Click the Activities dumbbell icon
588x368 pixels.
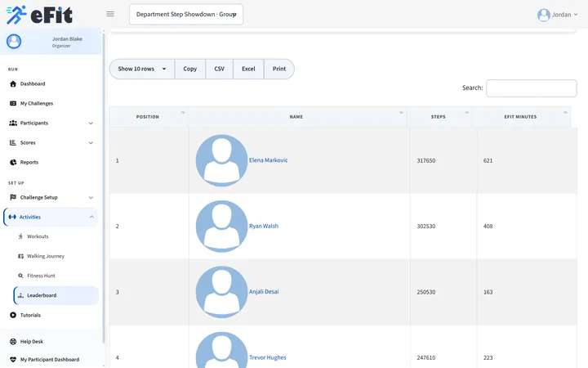(x=12, y=217)
